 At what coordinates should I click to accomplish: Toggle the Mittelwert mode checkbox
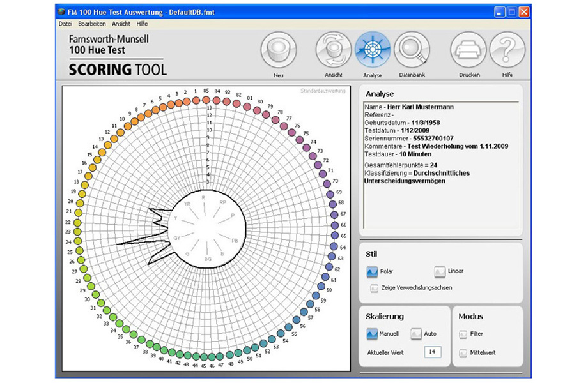(x=463, y=352)
